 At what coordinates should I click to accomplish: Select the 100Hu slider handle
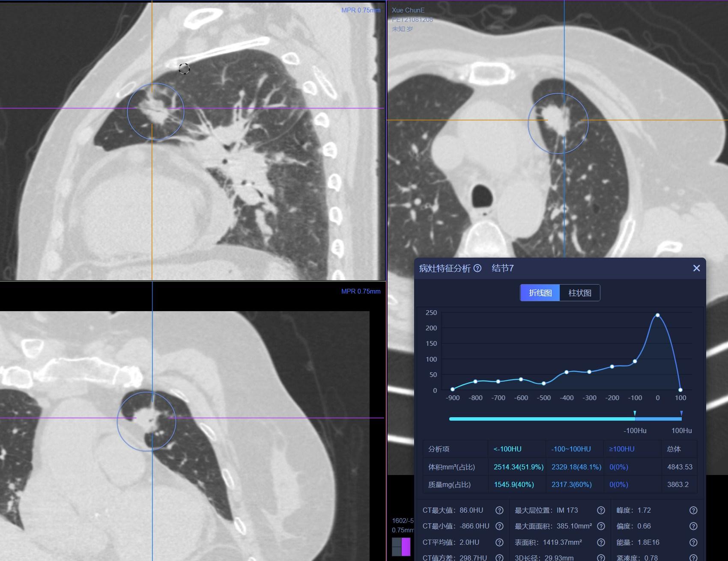tap(681, 413)
